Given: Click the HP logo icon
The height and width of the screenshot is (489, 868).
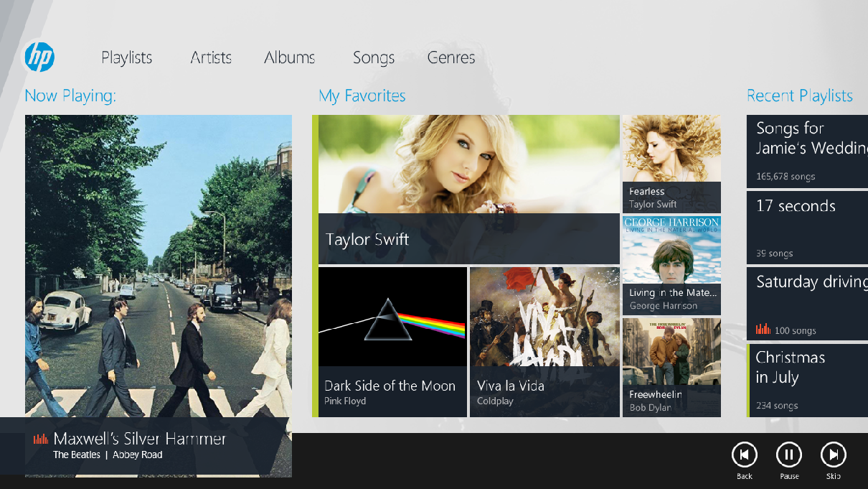Looking at the screenshot, I should pyautogui.click(x=39, y=56).
